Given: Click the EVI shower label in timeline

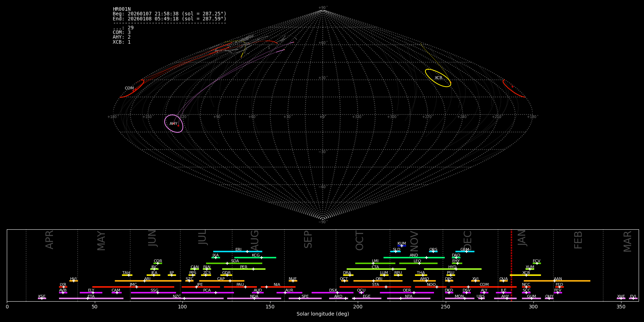Looking at the screenshot, I should (633, 297).
